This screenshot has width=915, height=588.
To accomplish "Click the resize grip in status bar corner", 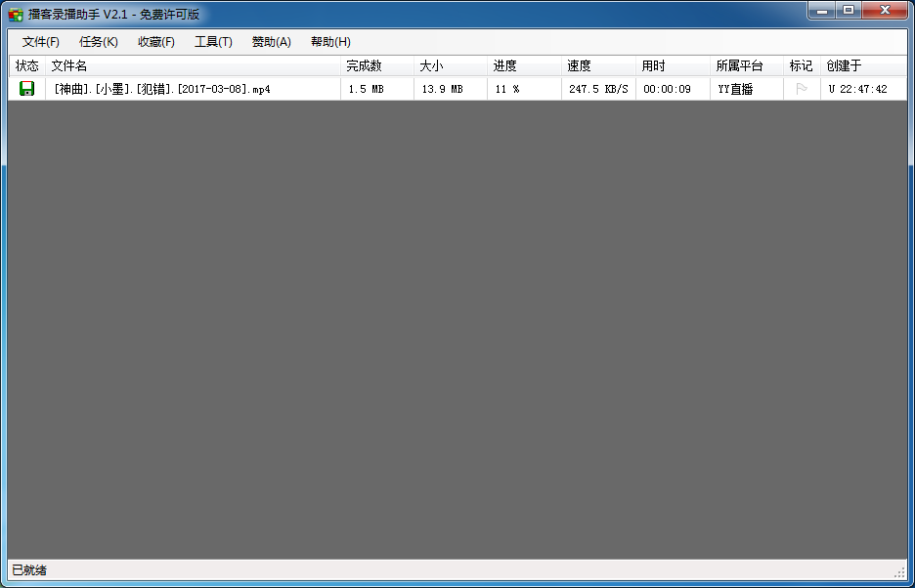I will [899, 571].
